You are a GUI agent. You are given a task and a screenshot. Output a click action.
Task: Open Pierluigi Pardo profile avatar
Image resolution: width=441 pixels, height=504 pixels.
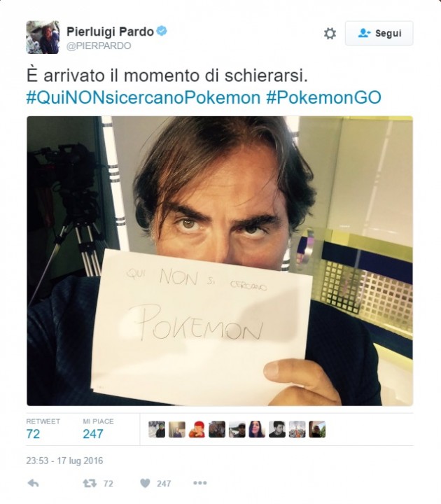point(43,37)
